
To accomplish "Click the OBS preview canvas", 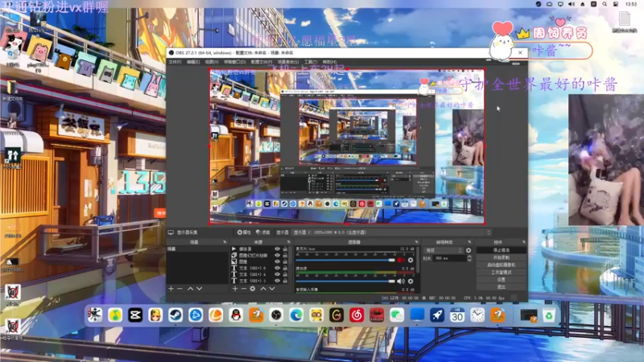I will click(347, 146).
